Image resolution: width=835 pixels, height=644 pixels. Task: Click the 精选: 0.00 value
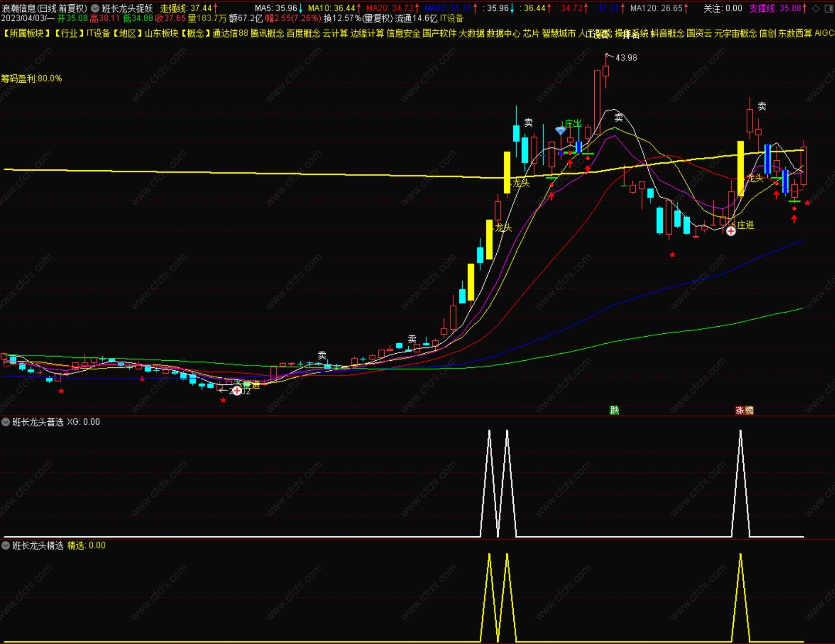(x=86, y=545)
